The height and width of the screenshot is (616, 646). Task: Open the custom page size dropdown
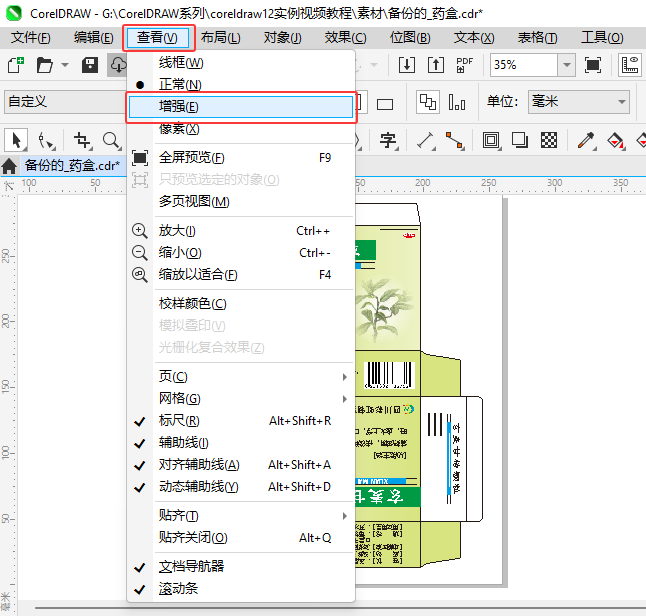click(65, 101)
